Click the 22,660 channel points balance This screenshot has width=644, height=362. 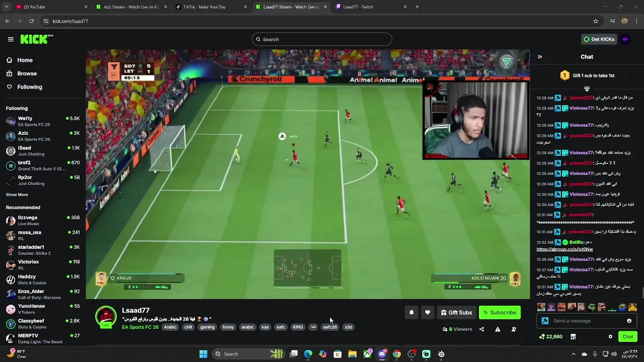551,336
